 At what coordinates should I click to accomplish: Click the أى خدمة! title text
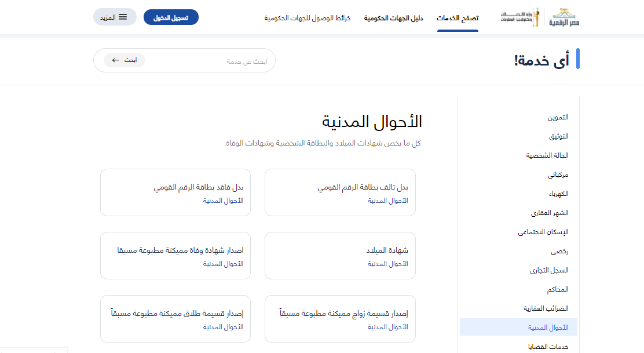click(541, 60)
